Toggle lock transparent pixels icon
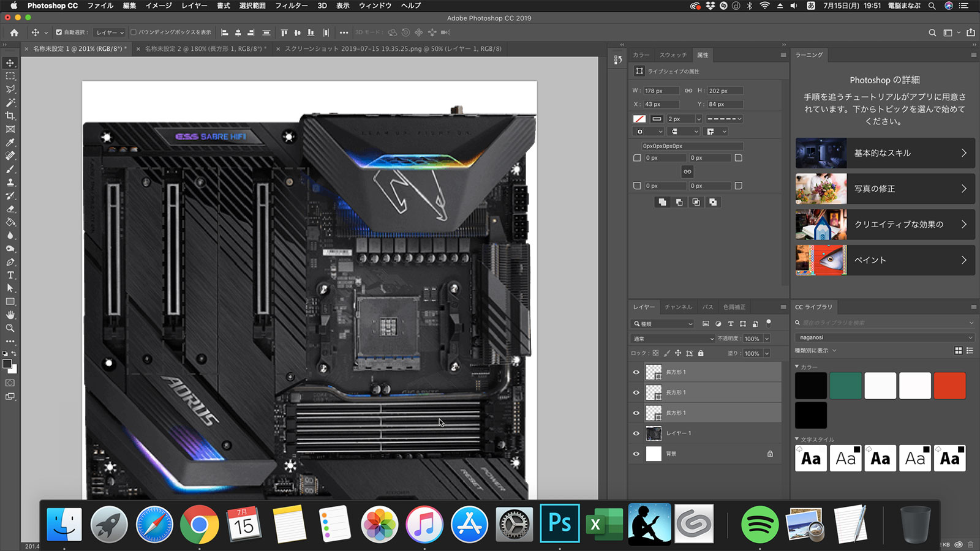Image resolution: width=980 pixels, height=551 pixels. 655,353
